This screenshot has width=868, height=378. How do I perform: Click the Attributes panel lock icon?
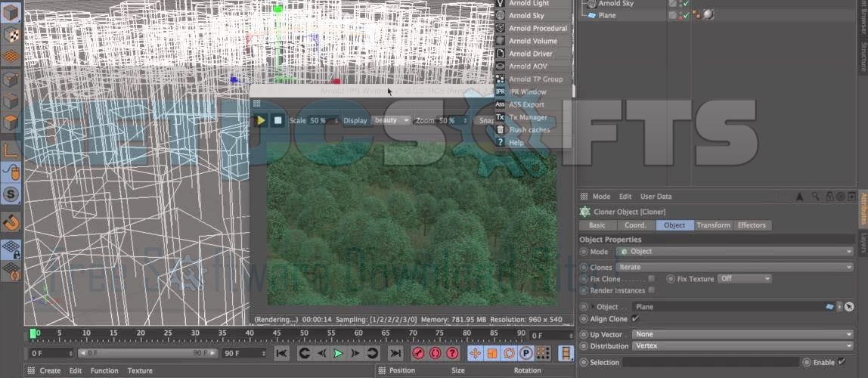[x=829, y=197]
